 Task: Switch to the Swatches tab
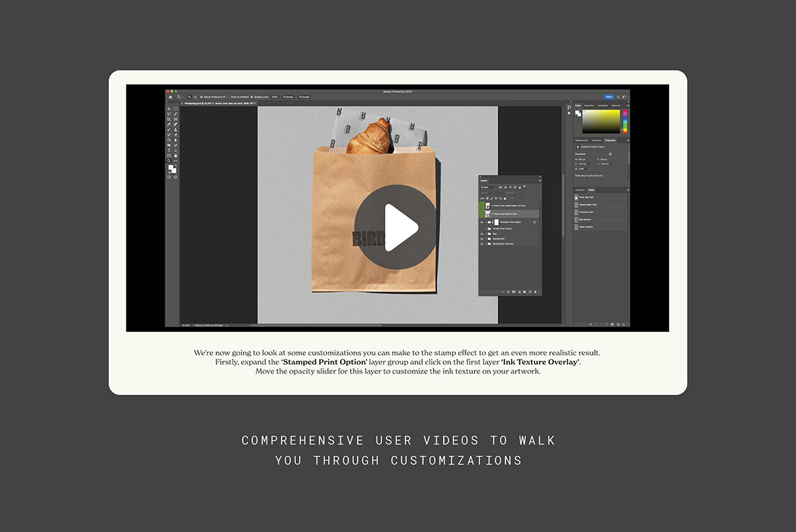coord(590,105)
